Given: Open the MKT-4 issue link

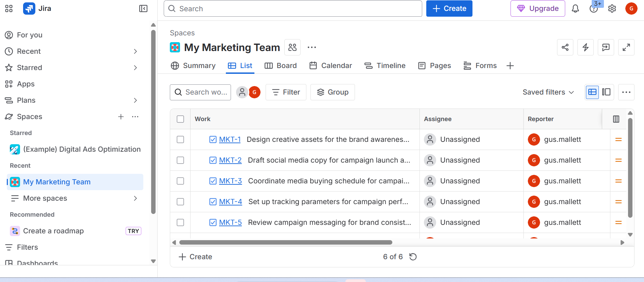Looking at the screenshot, I should [x=230, y=202].
